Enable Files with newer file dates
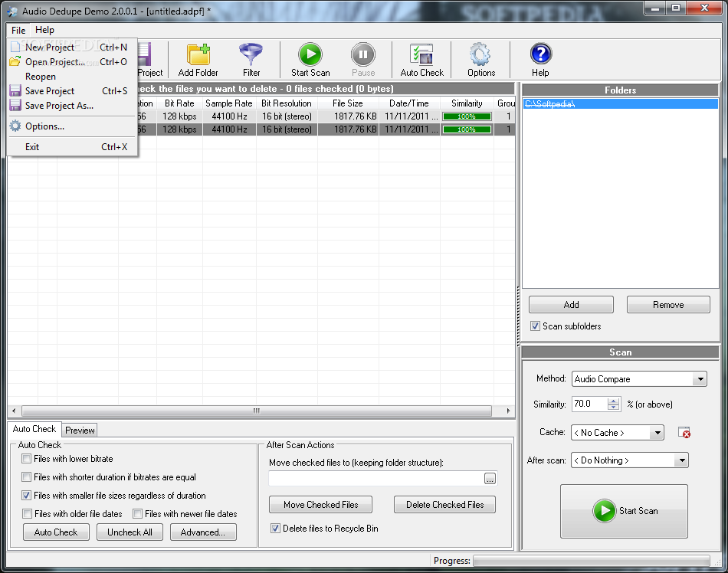Screen dimensions: 728x573 coord(137,514)
